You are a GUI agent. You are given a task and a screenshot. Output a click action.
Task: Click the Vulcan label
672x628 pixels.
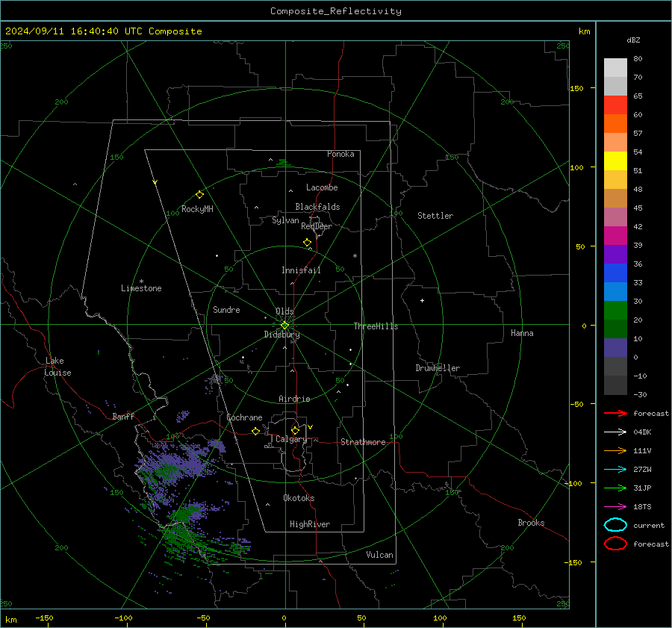click(379, 555)
